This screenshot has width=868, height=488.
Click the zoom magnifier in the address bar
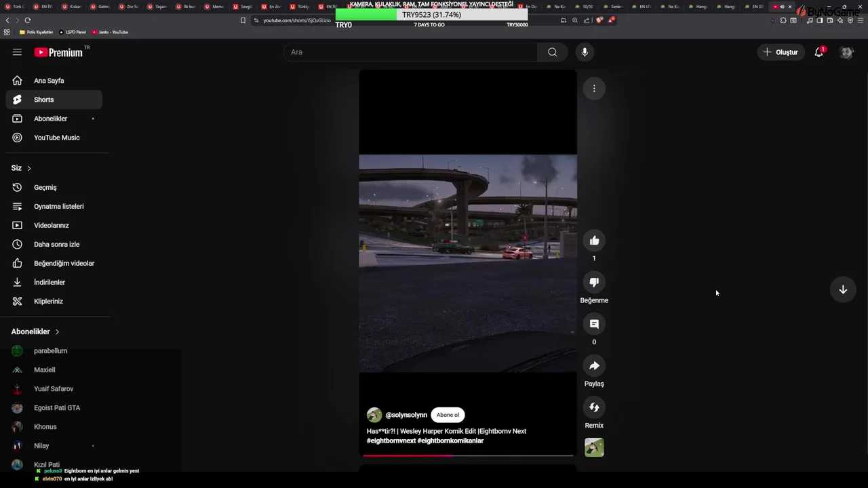click(x=575, y=20)
